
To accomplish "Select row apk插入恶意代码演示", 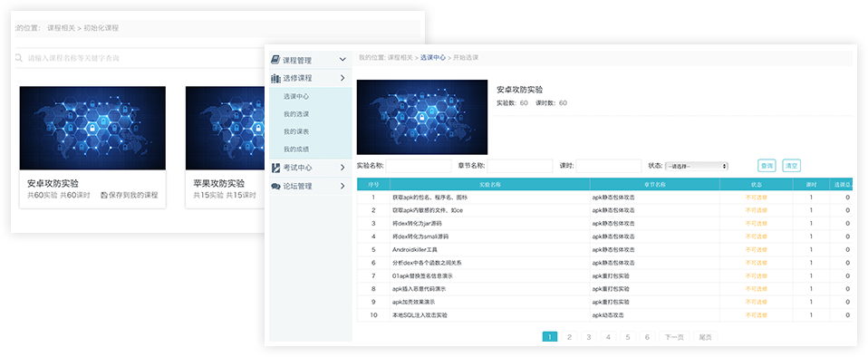I will point(604,289).
